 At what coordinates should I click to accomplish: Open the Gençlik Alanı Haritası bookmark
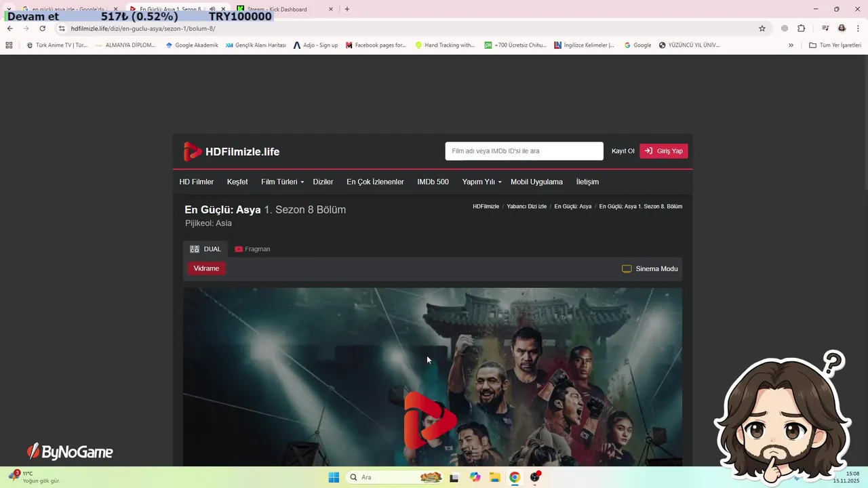click(256, 45)
